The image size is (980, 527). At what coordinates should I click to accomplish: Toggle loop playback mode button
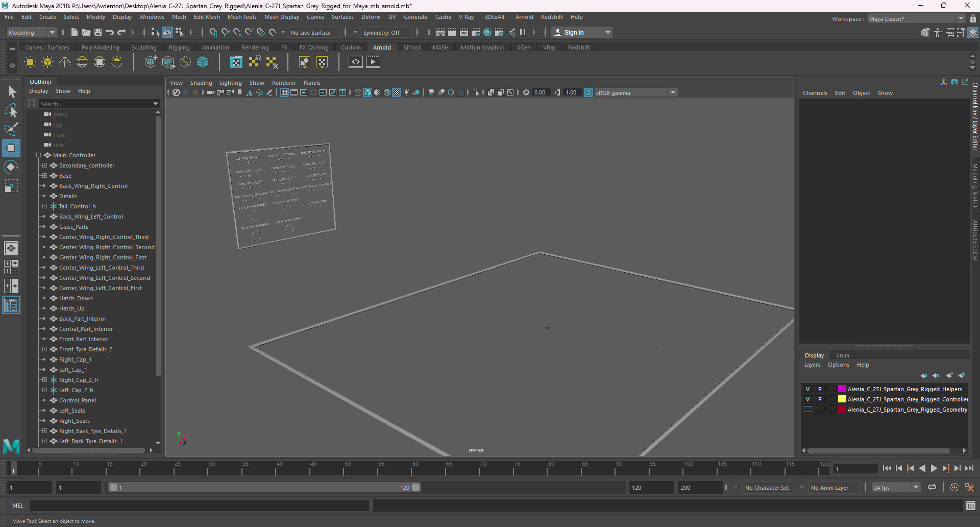point(932,488)
